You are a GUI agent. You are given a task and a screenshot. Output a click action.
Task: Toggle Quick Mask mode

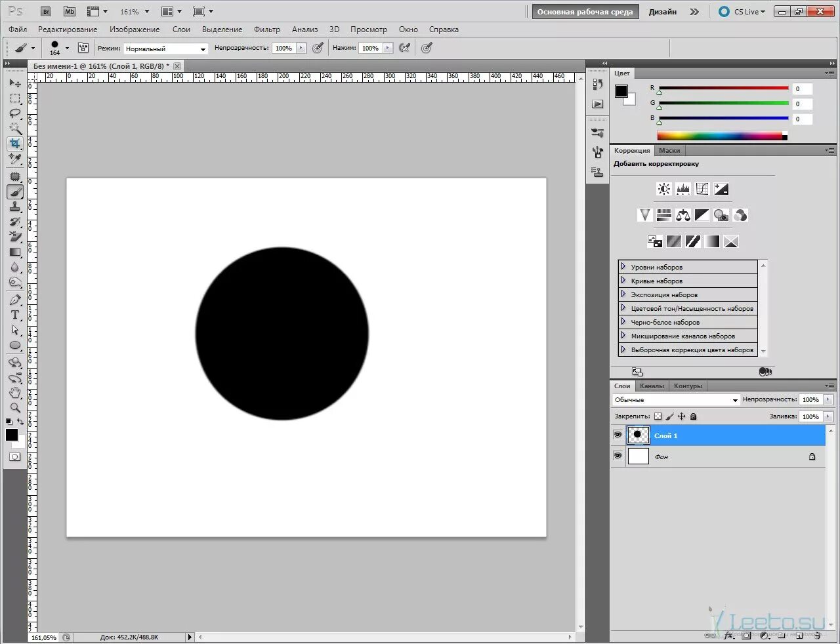[x=15, y=457]
